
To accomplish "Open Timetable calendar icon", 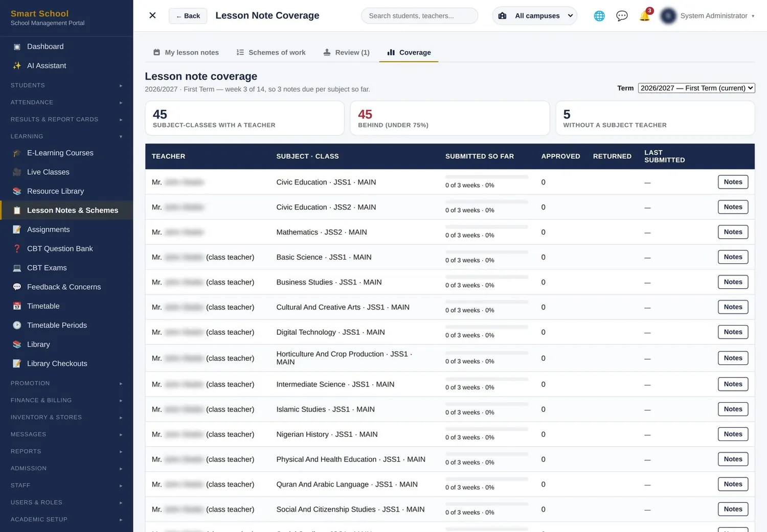I will click(x=17, y=306).
